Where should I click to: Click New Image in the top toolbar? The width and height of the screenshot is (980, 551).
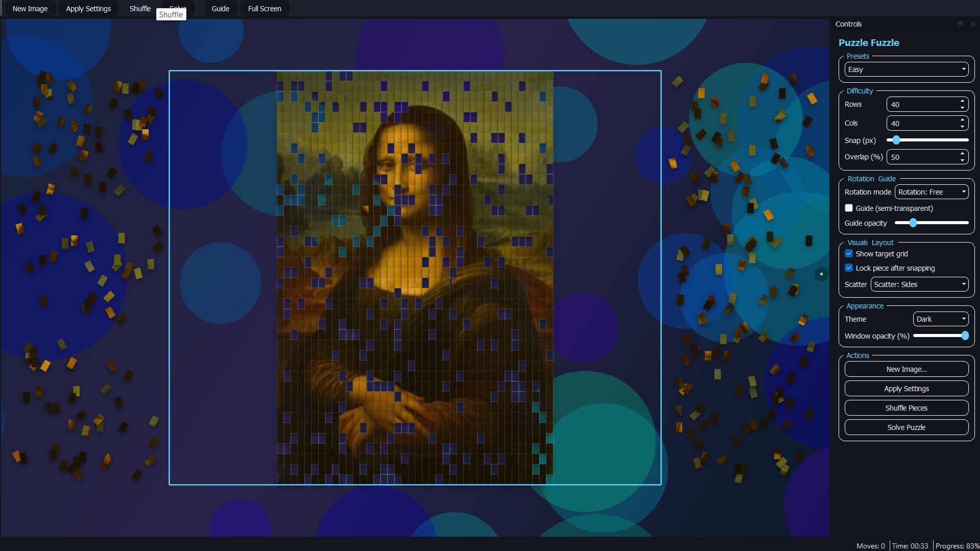30,9
